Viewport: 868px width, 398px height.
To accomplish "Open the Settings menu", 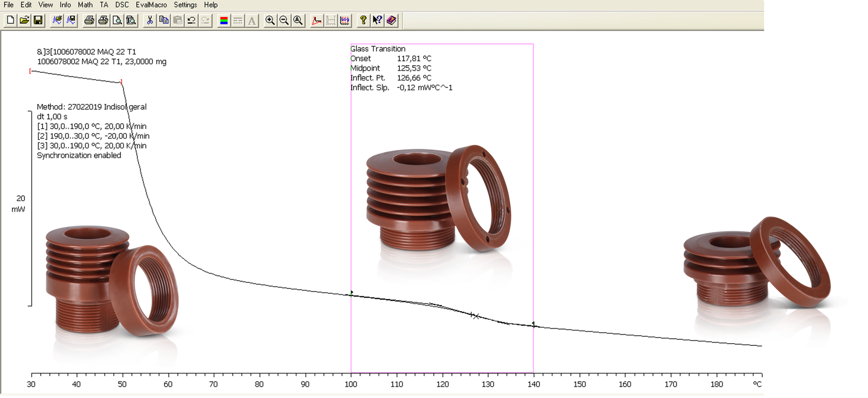I will [186, 5].
